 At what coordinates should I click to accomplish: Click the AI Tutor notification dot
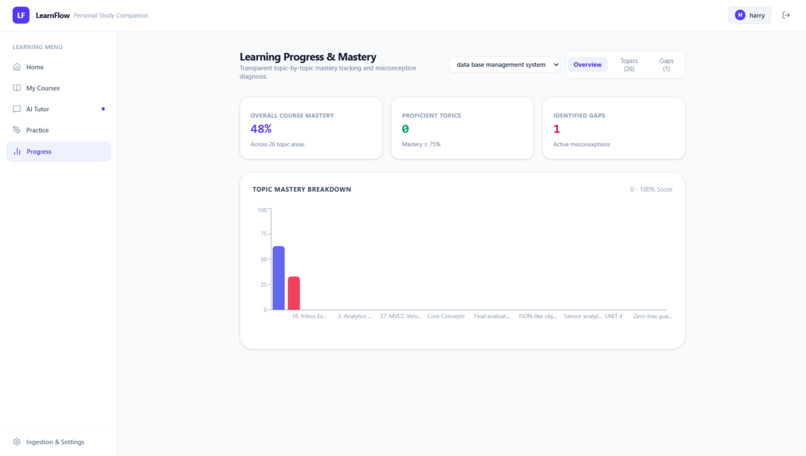coord(103,109)
